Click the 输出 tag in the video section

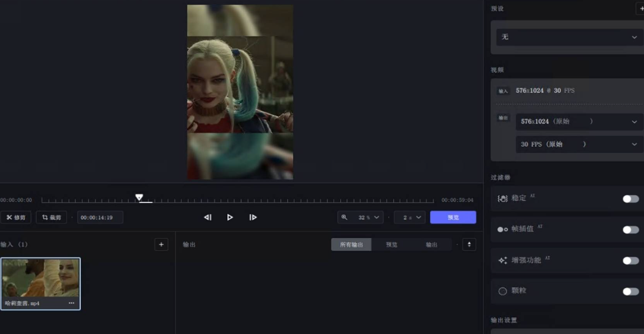coord(503,118)
